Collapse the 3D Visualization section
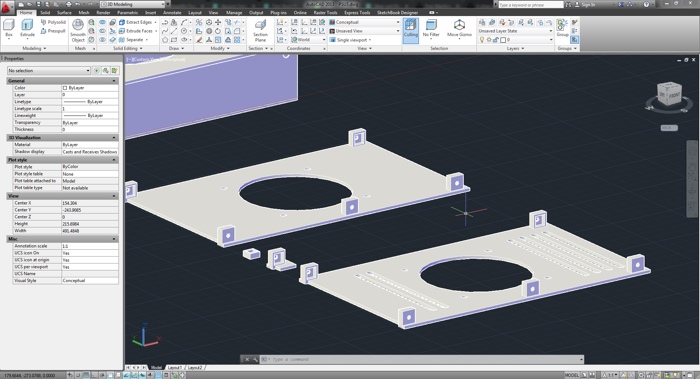This screenshot has height=379, width=700. [x=114, y=137]
